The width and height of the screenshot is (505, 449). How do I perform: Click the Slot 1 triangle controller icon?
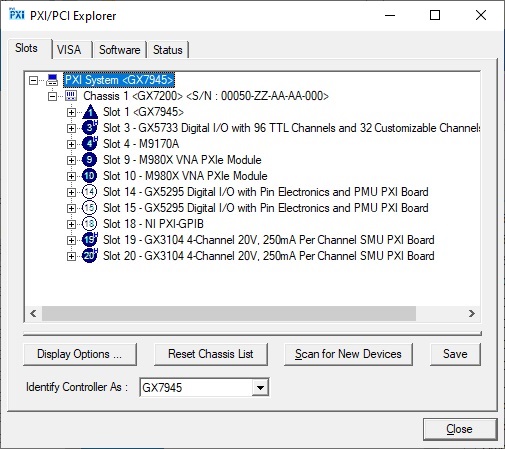[x=90, y=112]
